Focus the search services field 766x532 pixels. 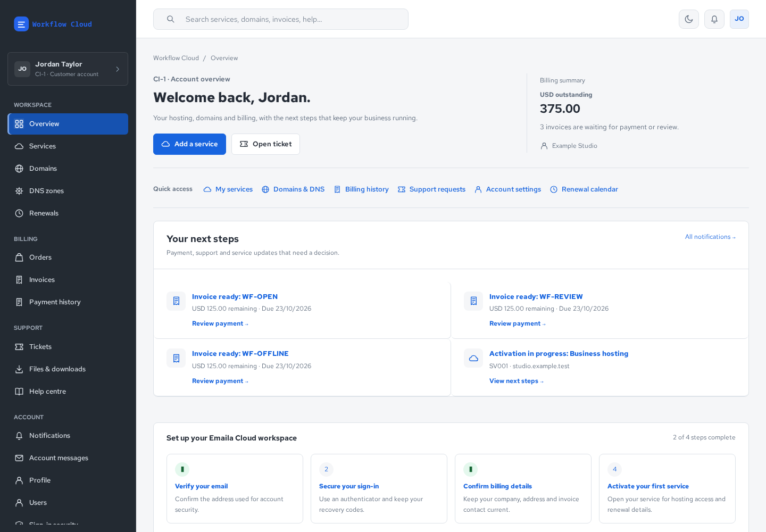pyautogui.click(x=281, y=19)
